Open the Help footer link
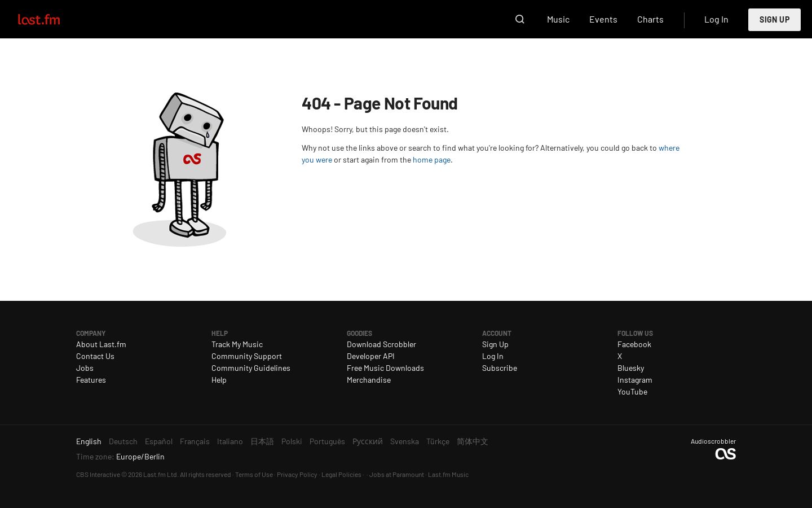Image resolution: width=812 pixels, height=508 pixels. pos(219,380)
